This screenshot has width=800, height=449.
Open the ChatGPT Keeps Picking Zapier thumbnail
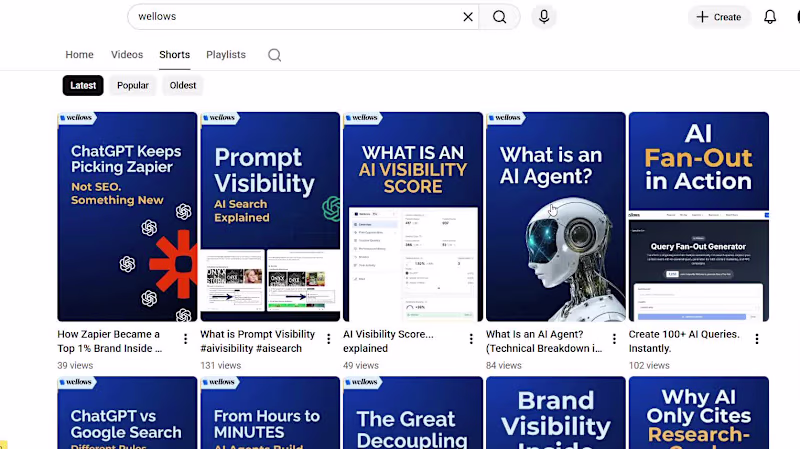coord(127,217)
